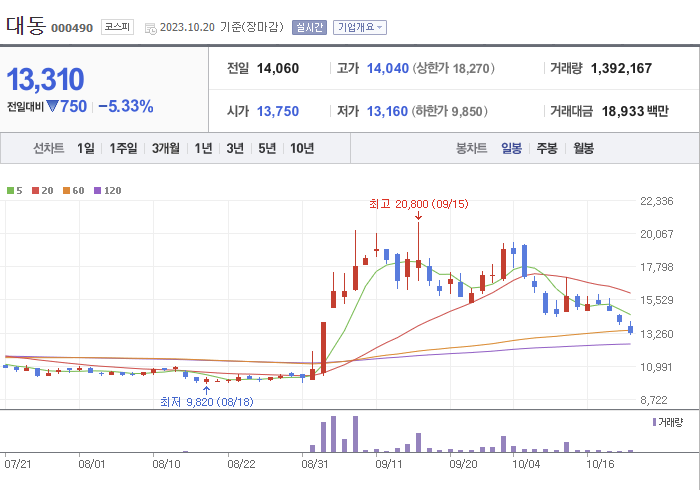Image resolution: width=700 pixels, height=490 pixels.
Task: Click the 상한가 18,270 text
Action: coord(453,68)
